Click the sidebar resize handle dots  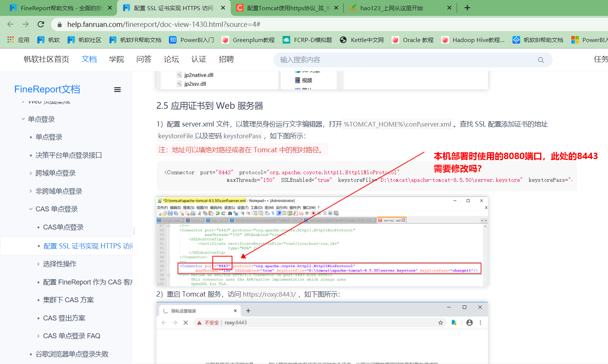click(x=134, y=231)
